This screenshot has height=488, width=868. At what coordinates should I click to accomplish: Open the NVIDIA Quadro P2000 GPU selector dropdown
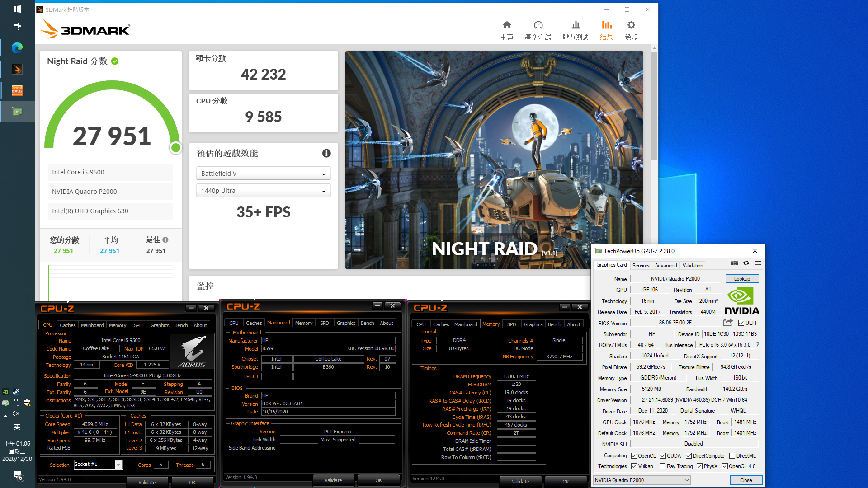642,480
